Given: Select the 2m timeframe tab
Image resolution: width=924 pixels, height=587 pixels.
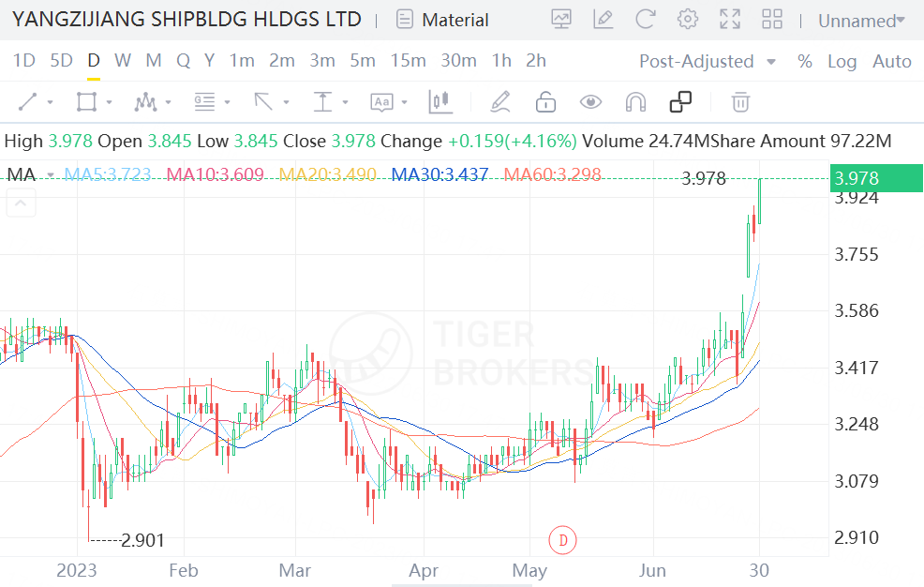Looking at the screenshot, I should click(x=282, y=60).
